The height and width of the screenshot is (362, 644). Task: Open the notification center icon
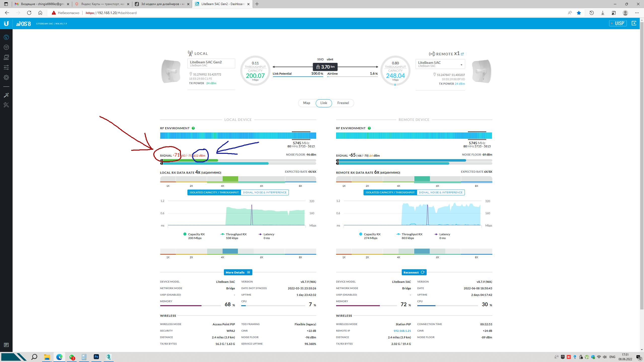pyautogui.click(x=639, y=357)
